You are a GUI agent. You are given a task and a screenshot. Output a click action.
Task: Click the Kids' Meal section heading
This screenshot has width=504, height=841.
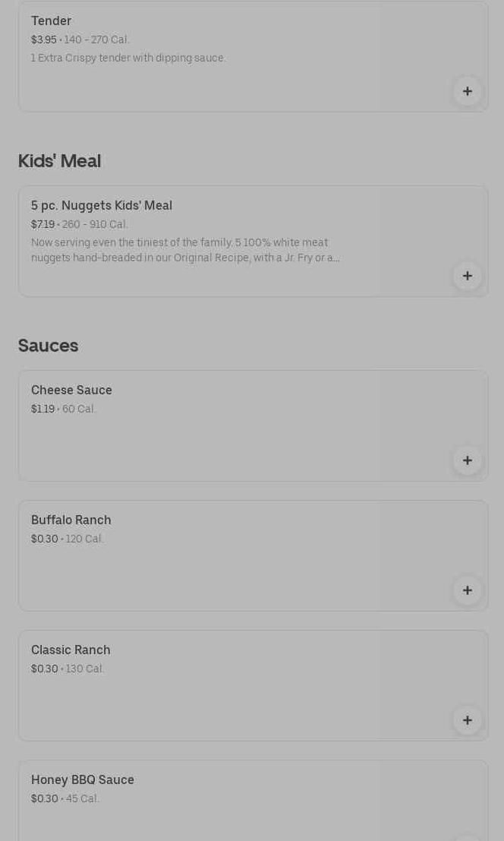click(x=59, y=161)
